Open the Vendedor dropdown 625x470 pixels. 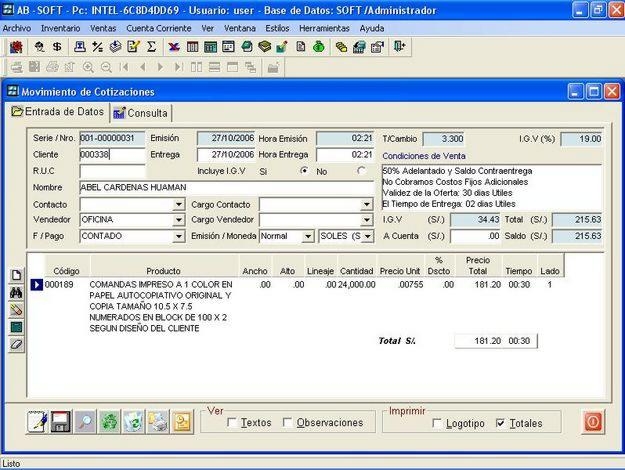[179, 220]
